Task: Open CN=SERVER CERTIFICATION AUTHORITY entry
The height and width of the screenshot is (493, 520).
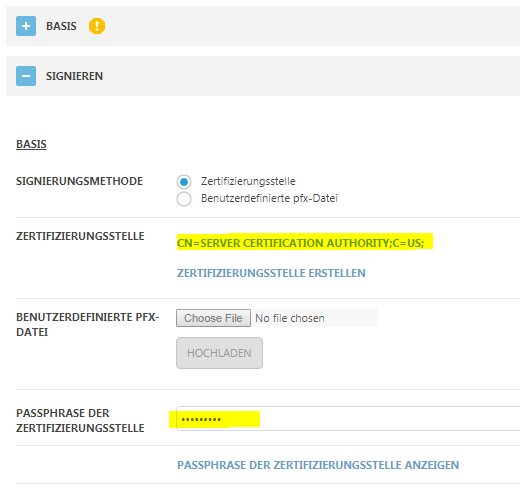Action: coord(301,243)
